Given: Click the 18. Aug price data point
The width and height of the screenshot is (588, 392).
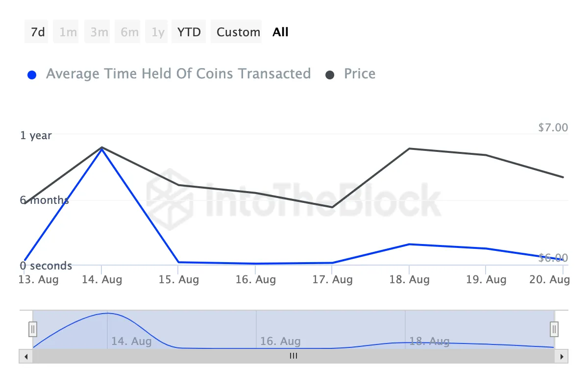Looking at the screenshot, I should pos(409,148).
